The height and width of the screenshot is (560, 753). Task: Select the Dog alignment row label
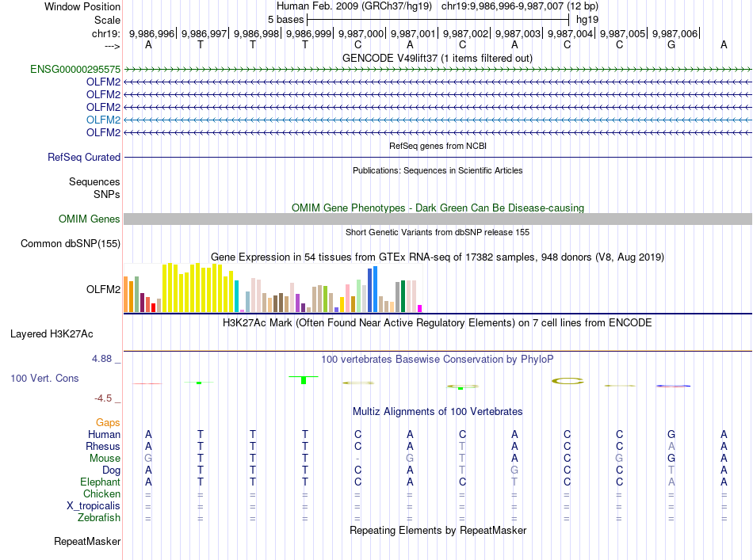pos(111,470)
